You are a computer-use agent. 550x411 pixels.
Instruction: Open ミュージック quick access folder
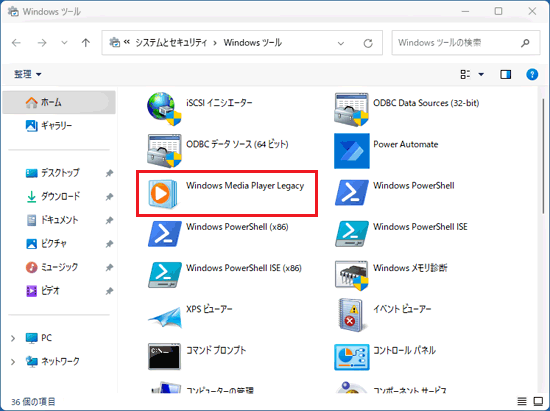[59, 267]
